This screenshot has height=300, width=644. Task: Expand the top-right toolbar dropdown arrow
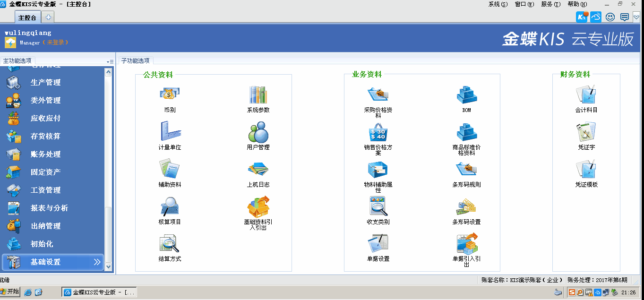pos(636,17)
